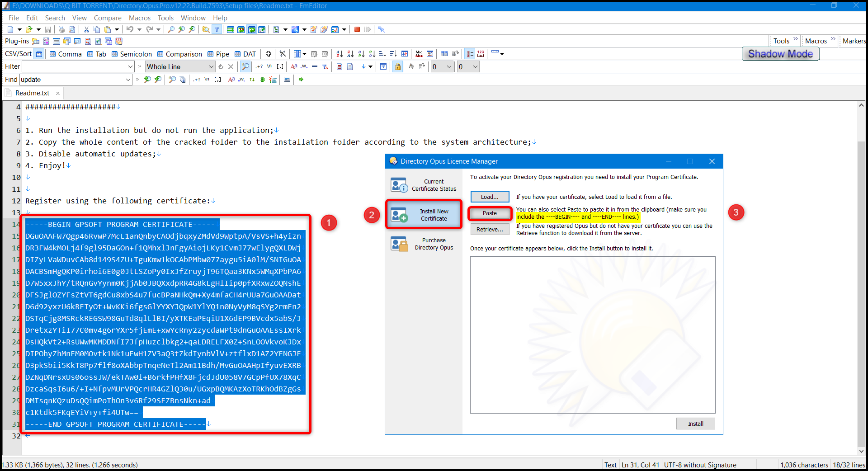Click the Copy icon in main toolbar
Image resolution: width=868 pixels, height=471 pixels.
96,29
